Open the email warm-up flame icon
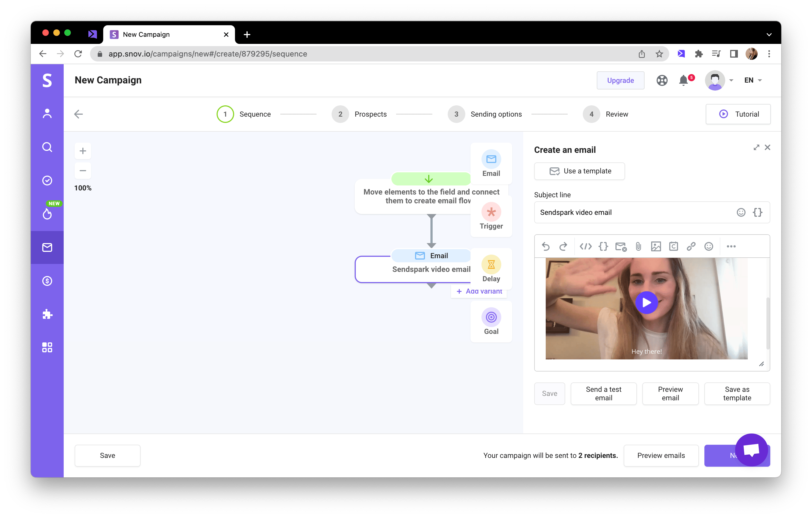This screenshot has height=518, width=812. [x=47, y=213]
